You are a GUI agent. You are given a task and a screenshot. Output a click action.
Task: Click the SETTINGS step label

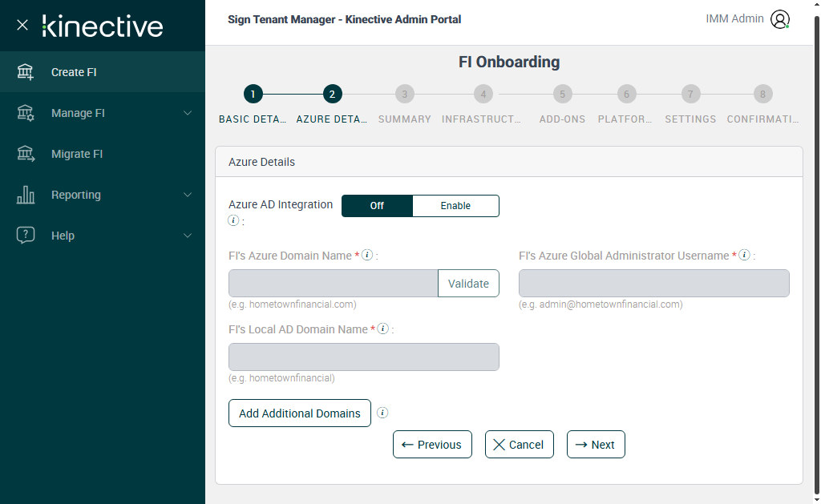point(690,119)
